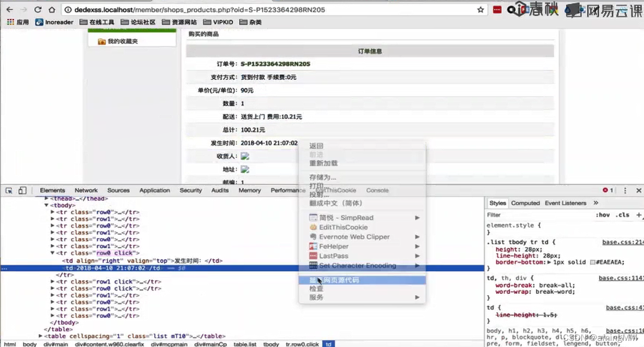Add a new style rule with plus icon
This screenshot has height=347, width=644.
[x=639, y=215]
